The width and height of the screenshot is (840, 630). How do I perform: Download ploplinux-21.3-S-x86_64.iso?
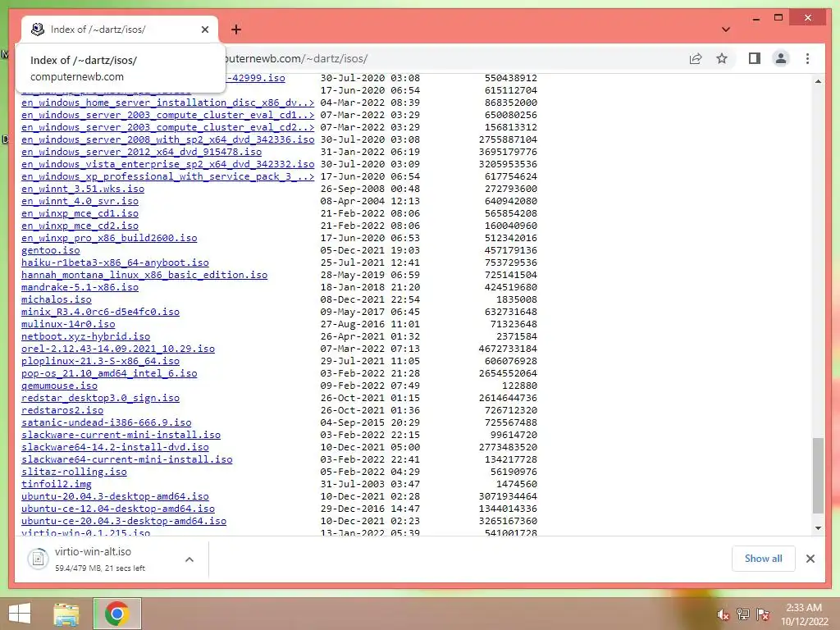[100, 361]
